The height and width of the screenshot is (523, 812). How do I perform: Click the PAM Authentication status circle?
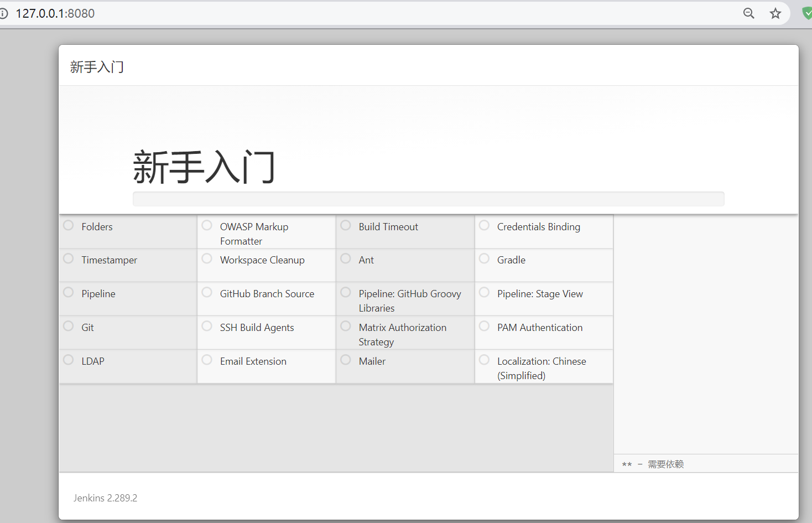pos(484,326)
